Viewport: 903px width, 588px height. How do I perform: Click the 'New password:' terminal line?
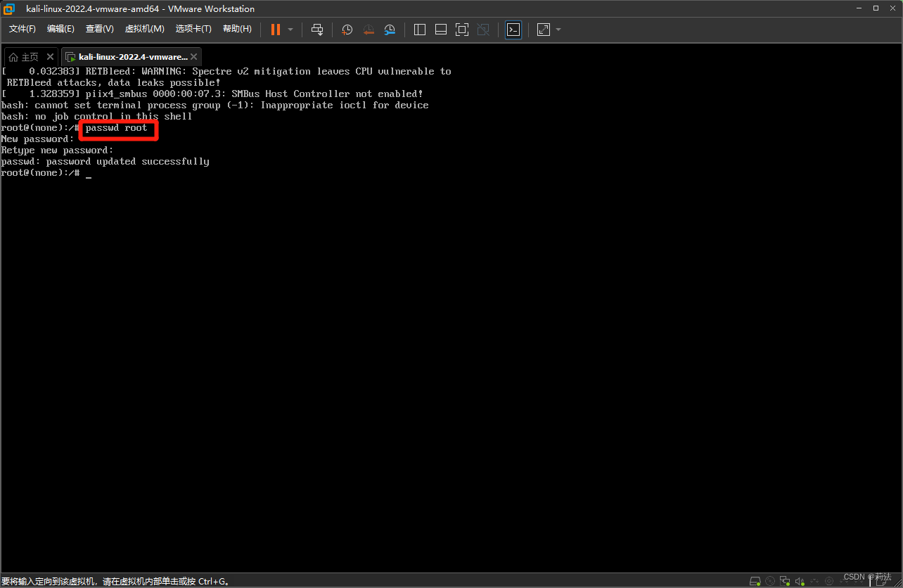[x=38, y=139]
